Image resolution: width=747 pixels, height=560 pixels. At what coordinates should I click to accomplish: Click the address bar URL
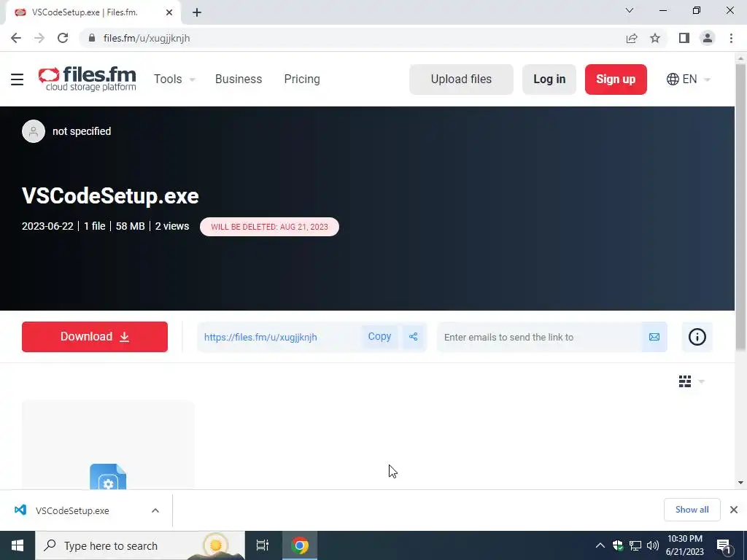[146, 38]
